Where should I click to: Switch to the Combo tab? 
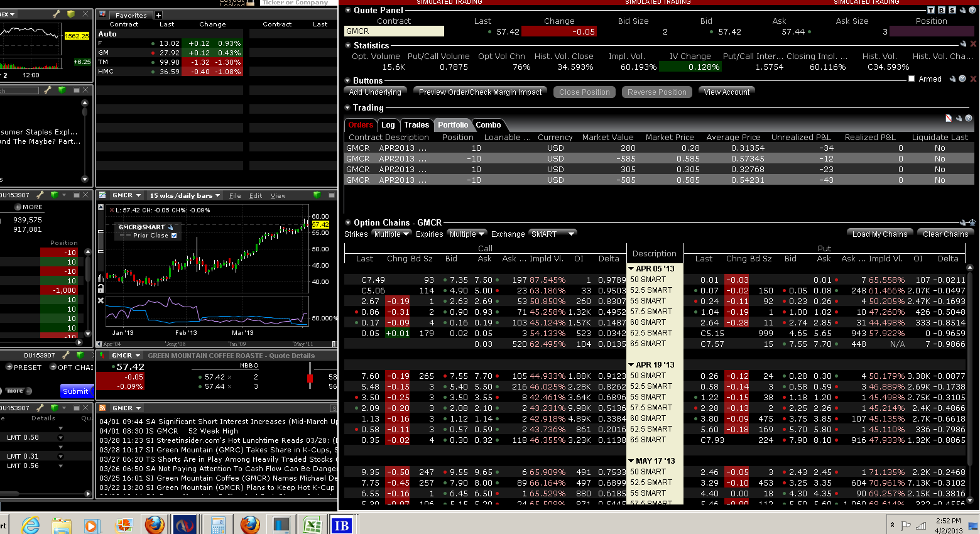click(488, 125)
